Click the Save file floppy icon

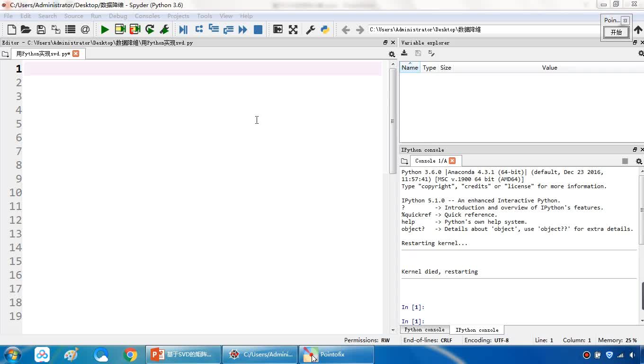[x=41, y=29]
